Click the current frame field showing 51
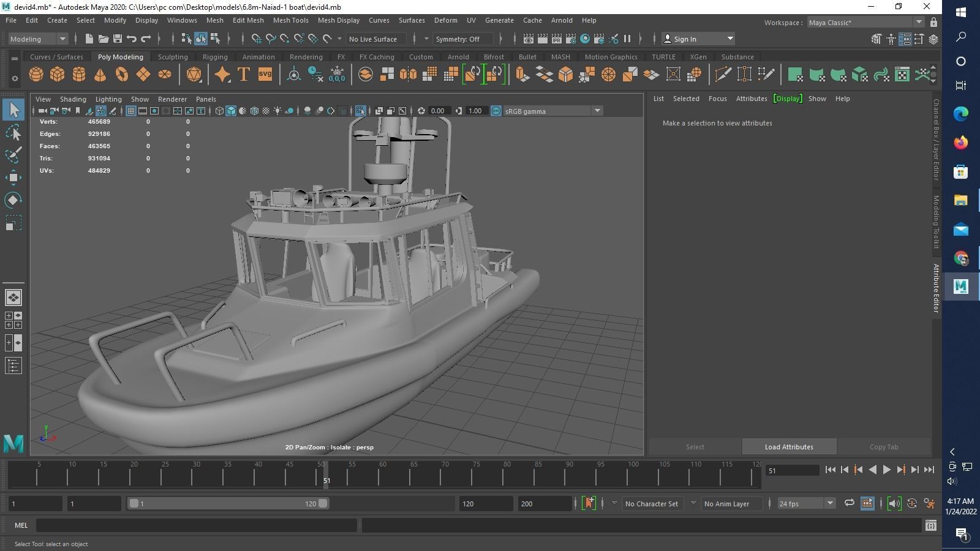The height and width of the screenshot is (551, 980). 792,470
